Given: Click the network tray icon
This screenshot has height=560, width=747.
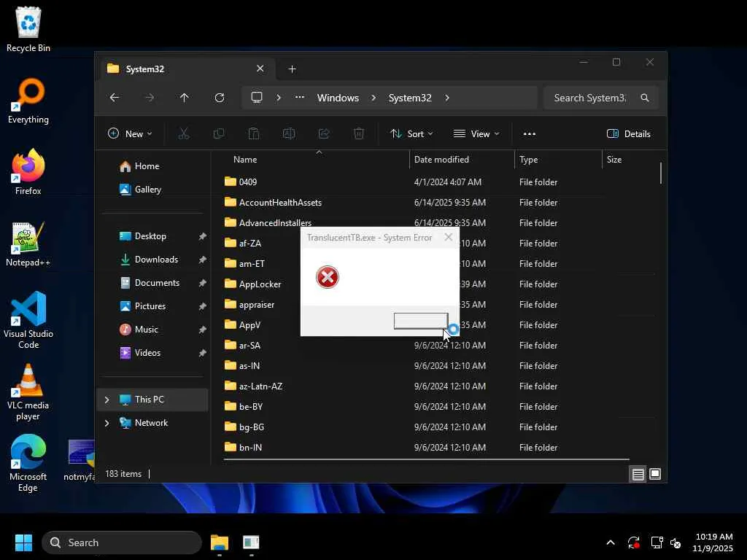Looking at the screenshot, I should click(x=657, y=542).
